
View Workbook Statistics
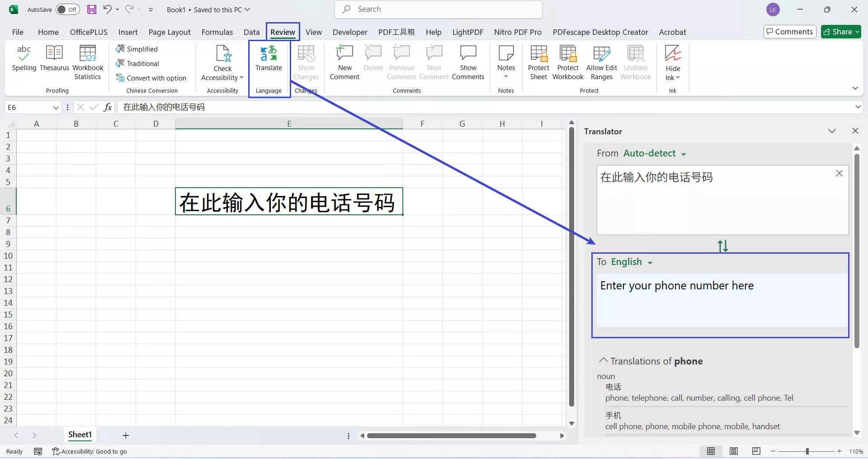88,62
